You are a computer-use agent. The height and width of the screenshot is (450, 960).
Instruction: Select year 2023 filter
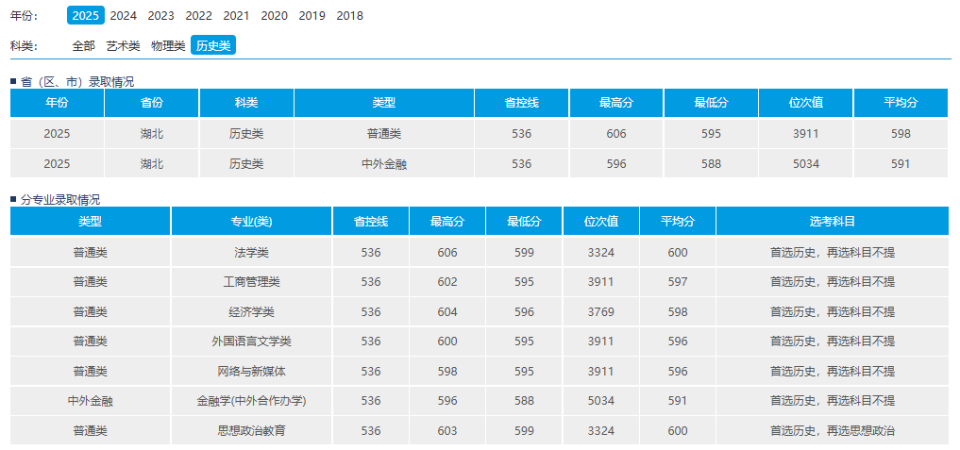pos(161,16)
